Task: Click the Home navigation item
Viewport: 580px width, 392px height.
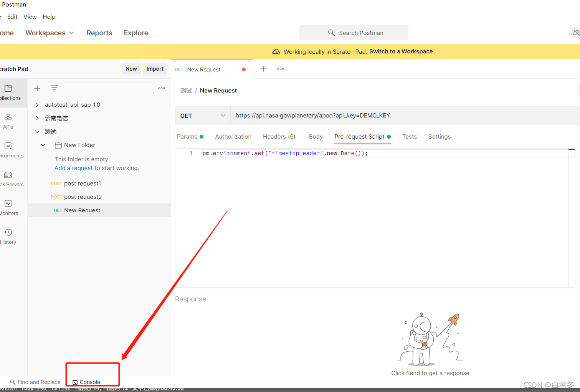Action: pyautogui.click(x=7, y=33)
